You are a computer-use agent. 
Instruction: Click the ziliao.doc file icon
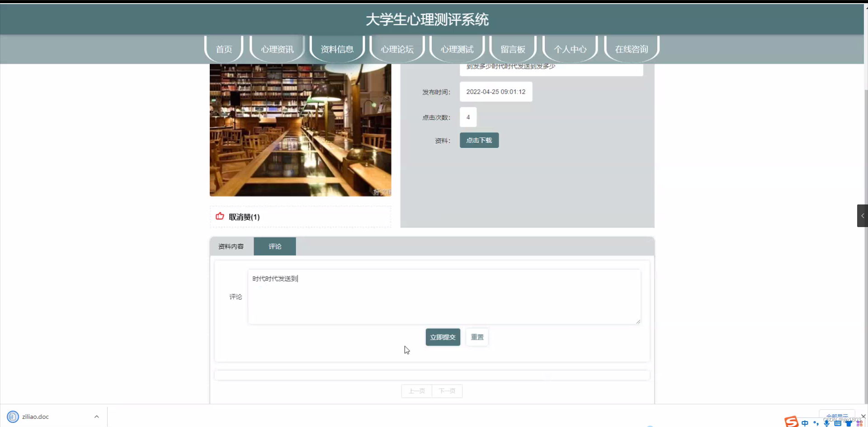point(13,417)
